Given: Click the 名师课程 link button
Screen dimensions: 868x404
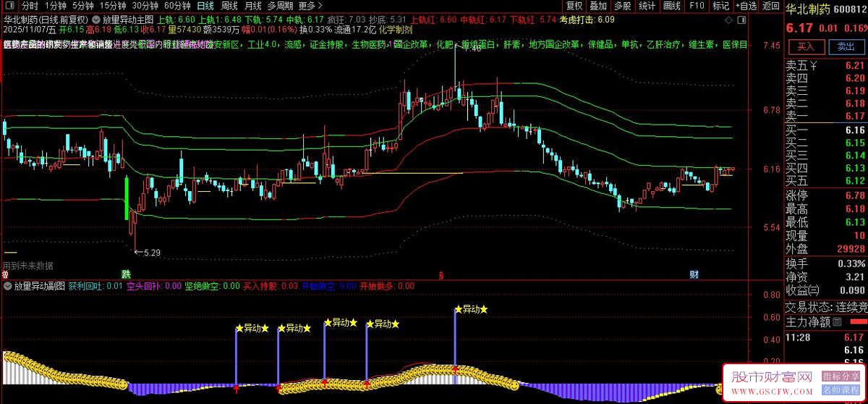Looking at the screenshot, I should pos(841,391).
